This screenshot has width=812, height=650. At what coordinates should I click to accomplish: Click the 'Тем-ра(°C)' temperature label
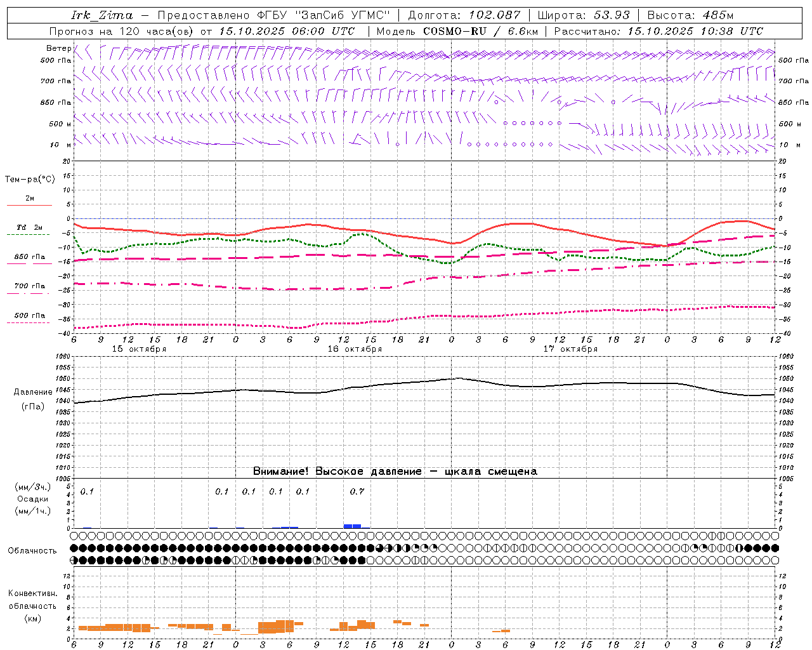click(30, 180)
